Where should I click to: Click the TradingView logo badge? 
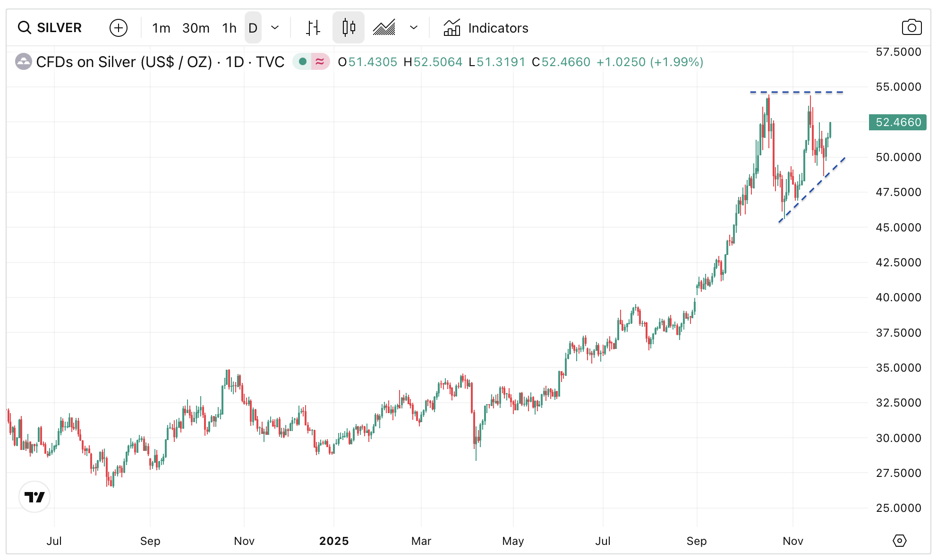tap(34, 497)
